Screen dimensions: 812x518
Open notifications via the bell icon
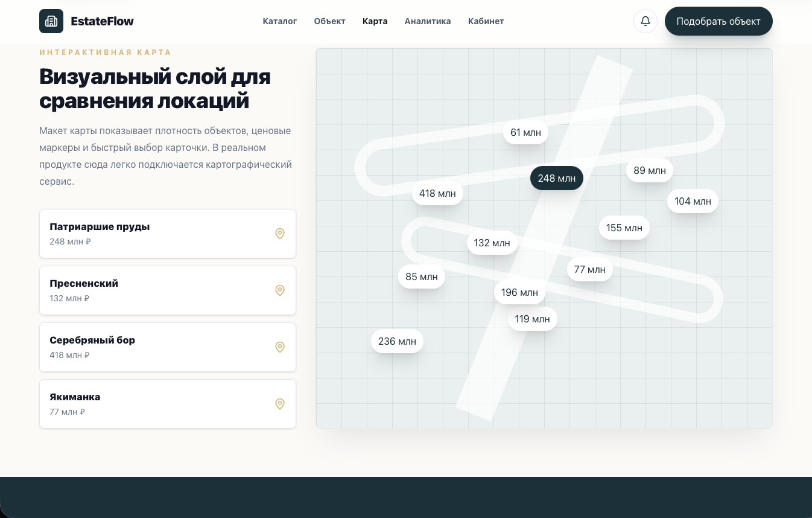(x=645, y=21)
